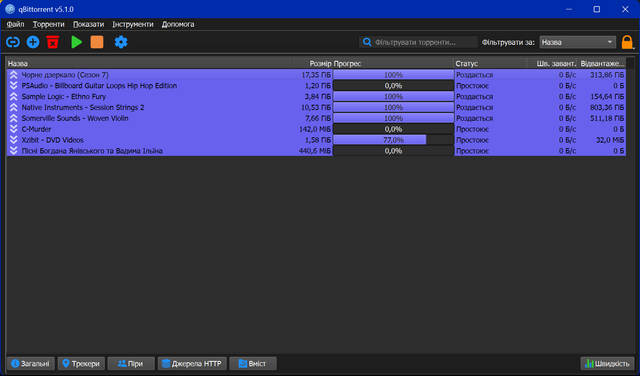Image resolution: width=640 pixels, height=376 pixels.
Task: Click the red Remove torrent icon
Action: tap(53, 42)
